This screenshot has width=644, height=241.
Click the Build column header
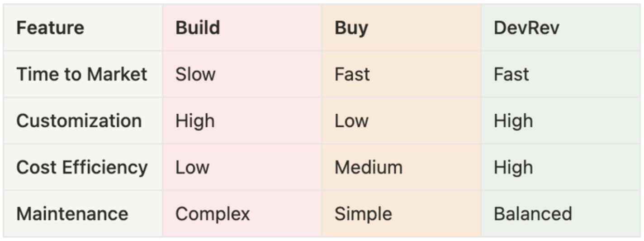pyautogui.click(x=198, y=28)
